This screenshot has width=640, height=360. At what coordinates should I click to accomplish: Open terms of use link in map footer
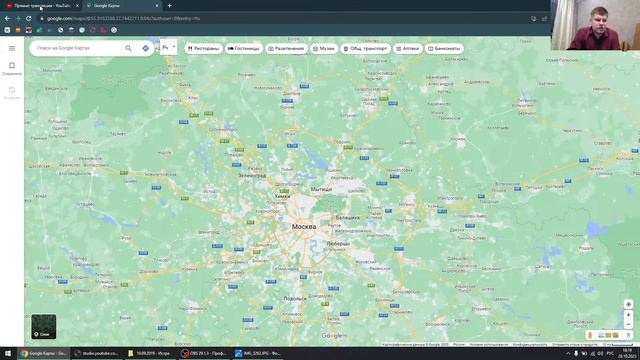(488, 344)
